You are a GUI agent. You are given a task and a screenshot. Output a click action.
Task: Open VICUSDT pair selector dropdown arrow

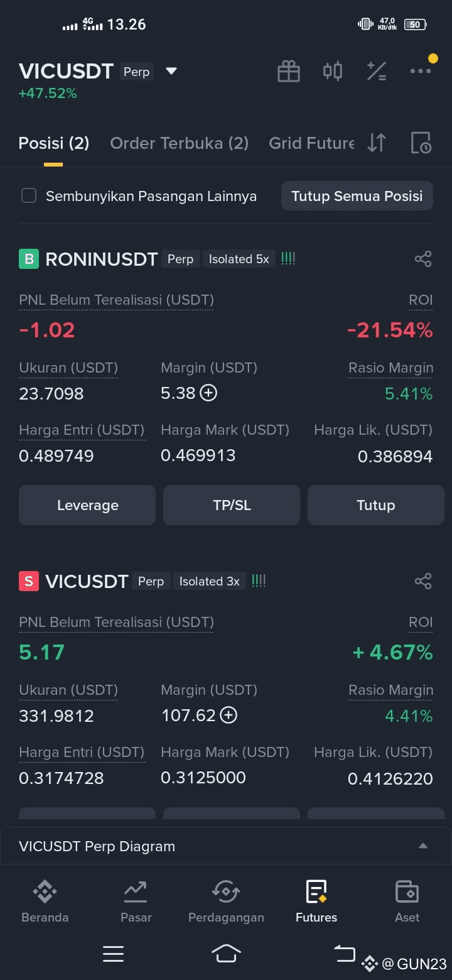coord(171,71)
